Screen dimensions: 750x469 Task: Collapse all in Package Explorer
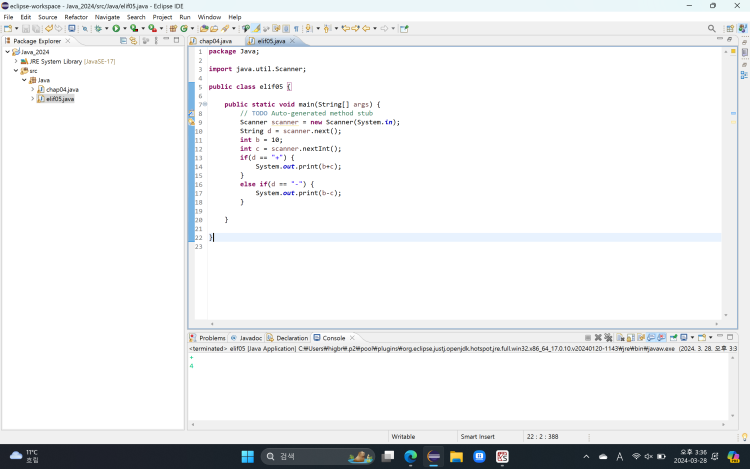[123, 41]
